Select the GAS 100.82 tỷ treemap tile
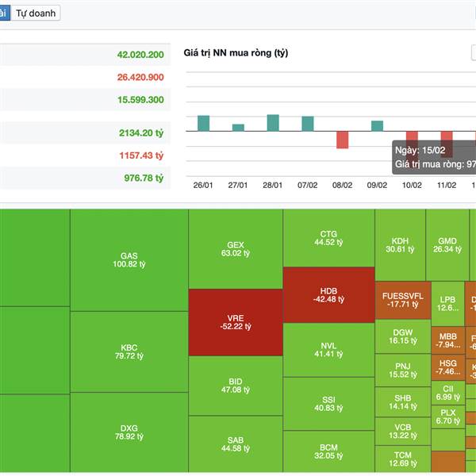Viewport: 476px width, 476px height. pos(129,260)
